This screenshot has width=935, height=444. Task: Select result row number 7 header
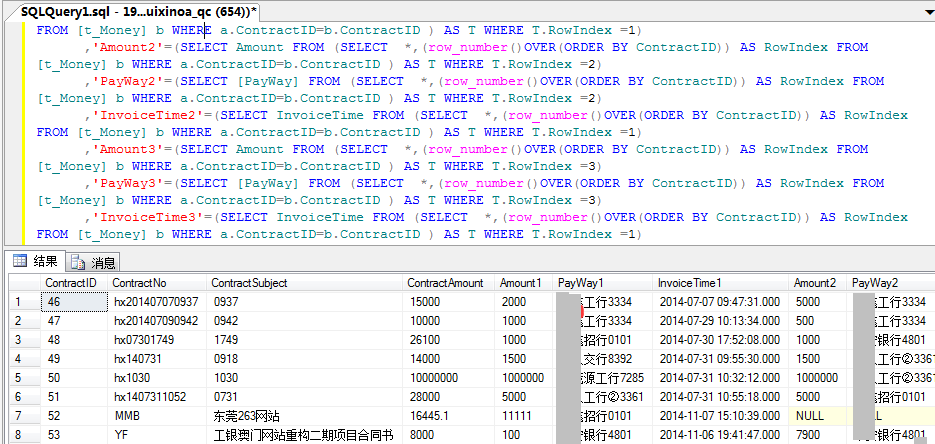point(26,416)
